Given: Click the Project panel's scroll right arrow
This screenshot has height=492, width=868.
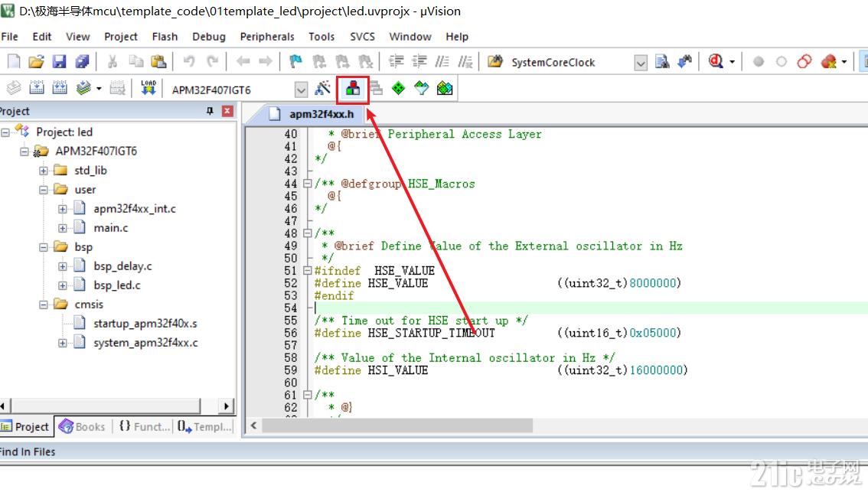Looking at the screenshot, I should tap(226, 406).
